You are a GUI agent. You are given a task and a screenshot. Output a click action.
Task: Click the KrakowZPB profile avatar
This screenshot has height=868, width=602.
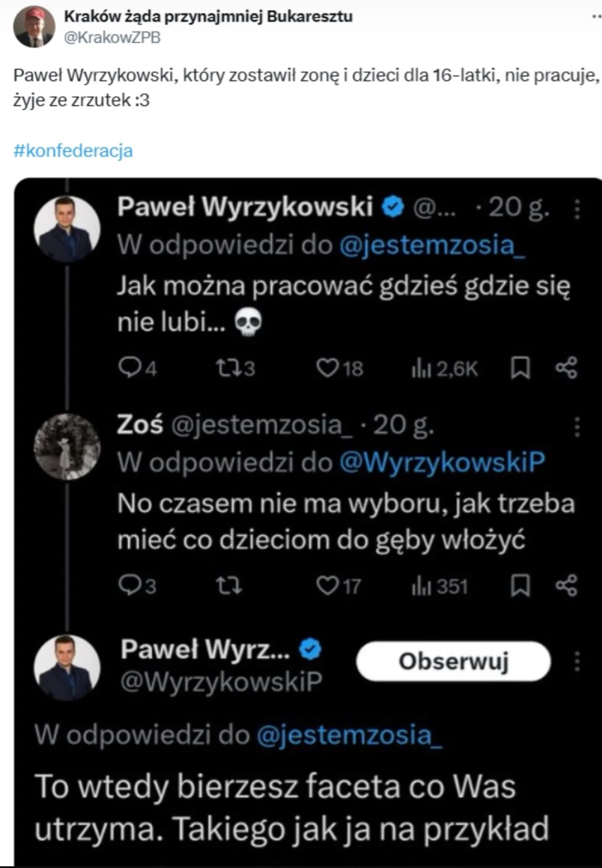point(34,27)
